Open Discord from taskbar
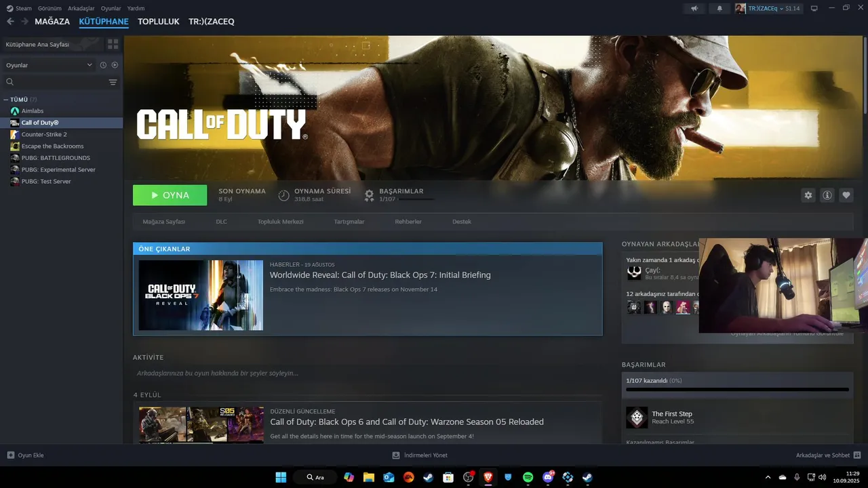 click(548, 477)
